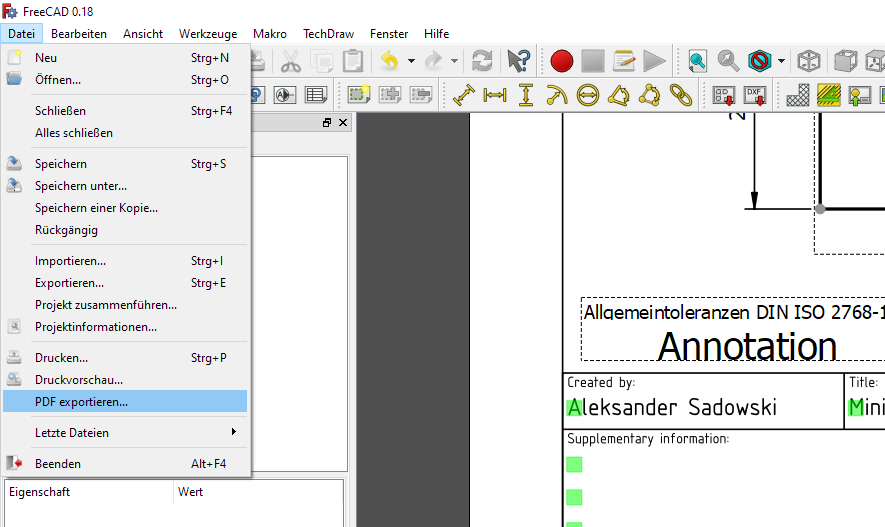Select Rückgängig menu entry

click(125, 230)
